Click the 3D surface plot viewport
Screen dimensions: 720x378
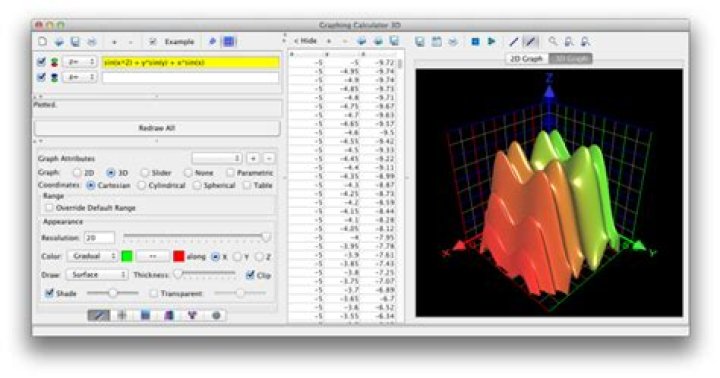point(549,193)
